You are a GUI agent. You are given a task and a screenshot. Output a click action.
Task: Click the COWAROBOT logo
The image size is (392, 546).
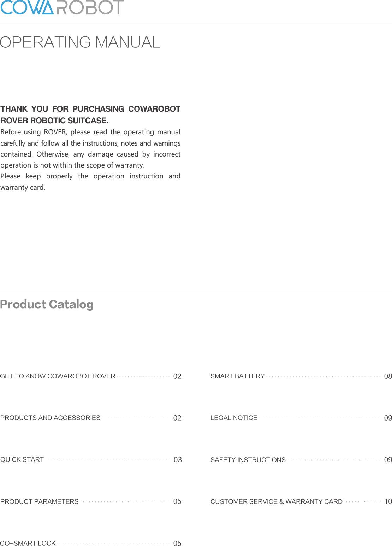62,7
